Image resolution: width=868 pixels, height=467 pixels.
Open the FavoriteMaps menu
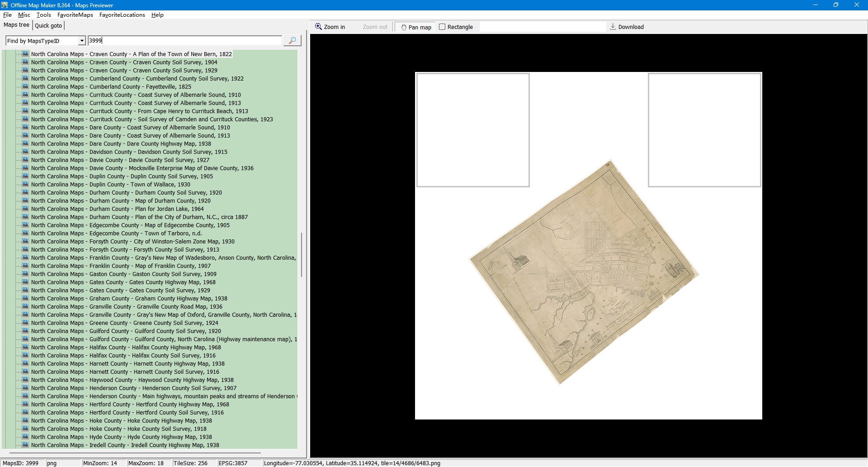coord(75,15)
